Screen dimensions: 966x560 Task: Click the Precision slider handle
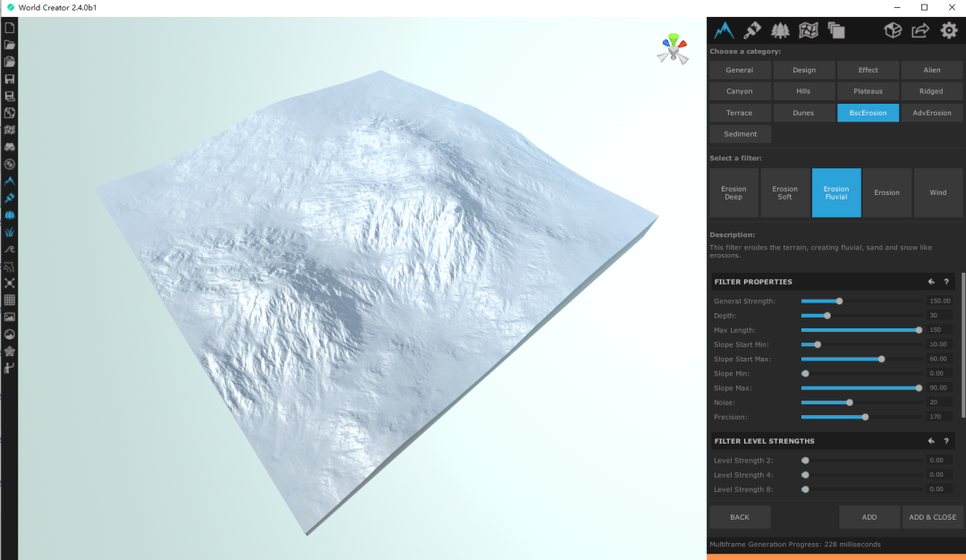coord(866,417)
